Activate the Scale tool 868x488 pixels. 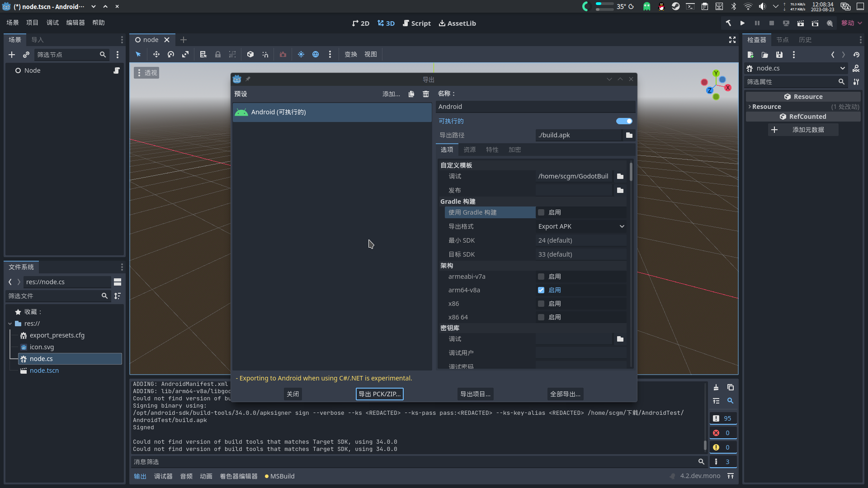coord(185,54)
